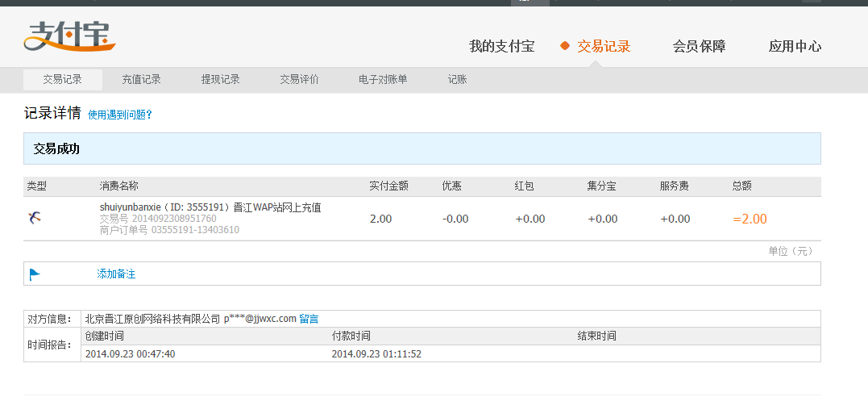
Task: Switch to the 充值记录 tab
Action: [x=142, y=80]
